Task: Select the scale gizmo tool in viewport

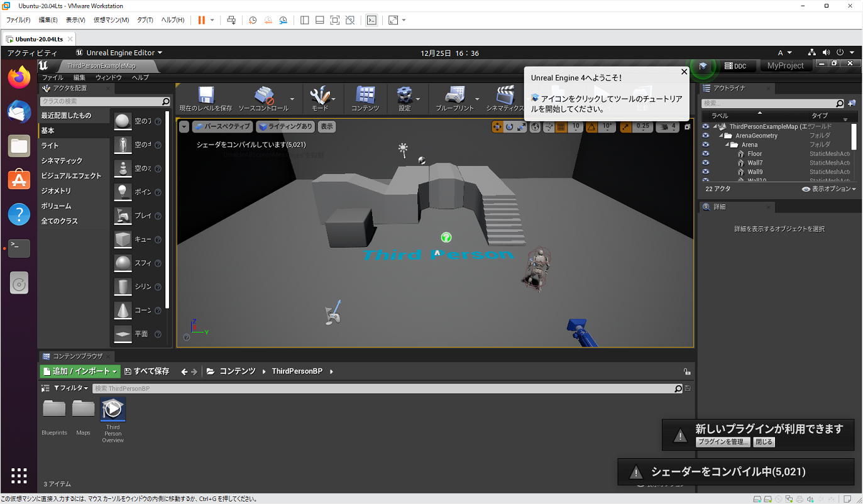Action: [x=521, y=127]
